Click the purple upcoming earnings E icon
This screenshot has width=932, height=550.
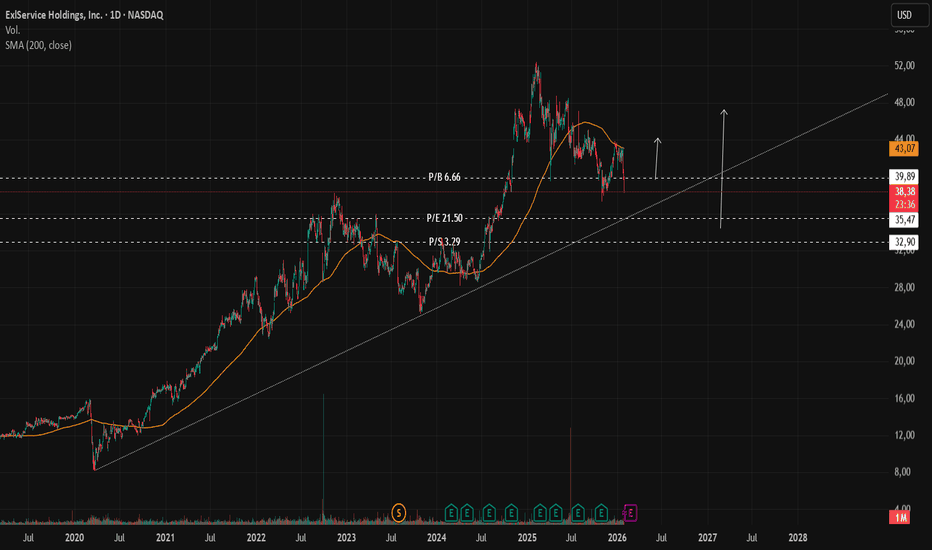[630, 513]
